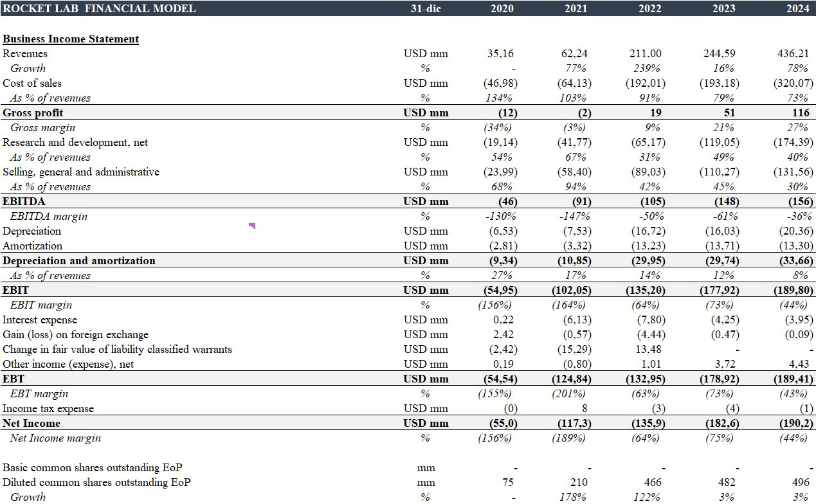This screenshot has width=816, height=504.
Task: Select the 2024 column header
Action: click(x=798, y=8)
